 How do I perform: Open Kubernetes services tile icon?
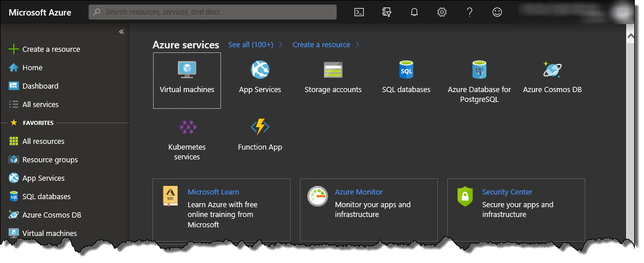coord(187,127)
